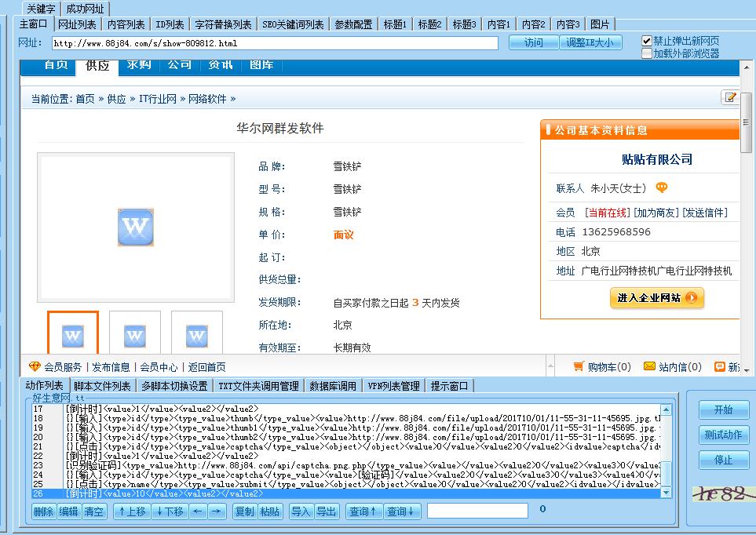Switch to 多脚本切换设置 tab
756x535 pixels.
point(174,386)
